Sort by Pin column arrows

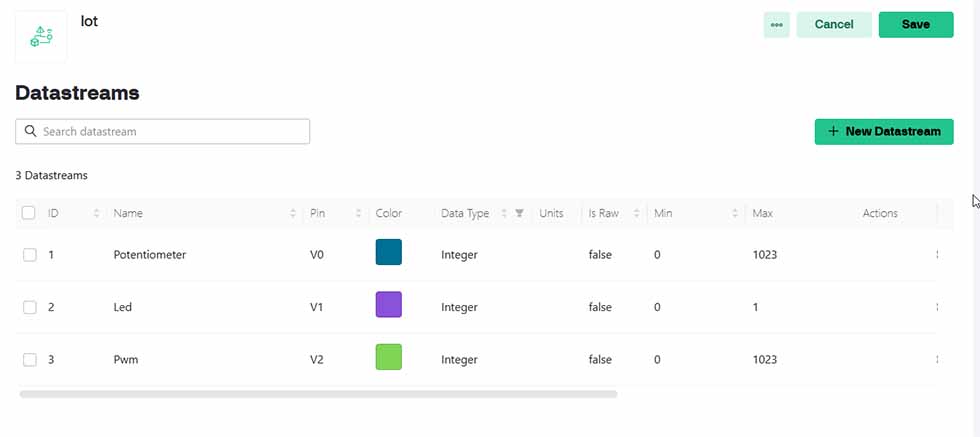click(358, 213)
